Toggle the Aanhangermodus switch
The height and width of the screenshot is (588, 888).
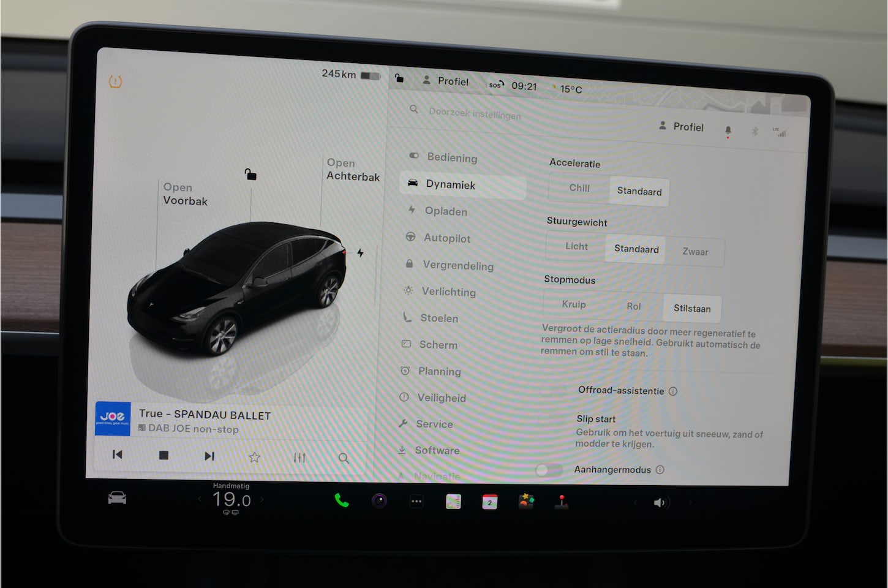click(549, 470)
